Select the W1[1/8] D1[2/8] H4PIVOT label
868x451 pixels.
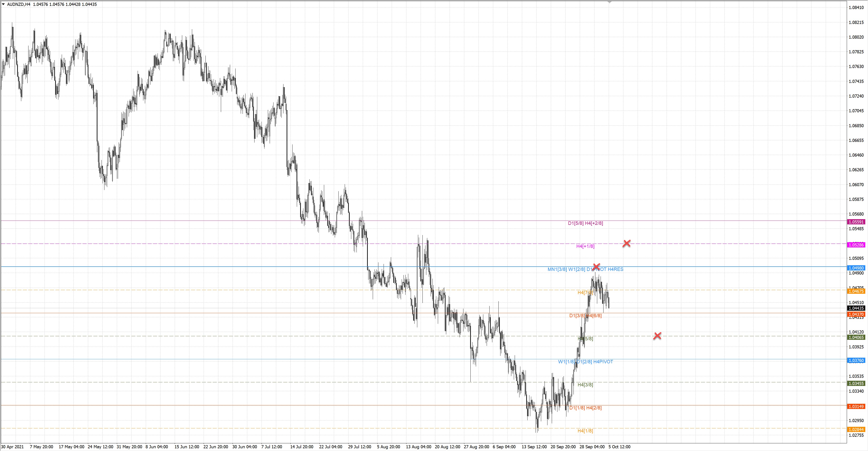pyautogui.click(x=585, y=362)
